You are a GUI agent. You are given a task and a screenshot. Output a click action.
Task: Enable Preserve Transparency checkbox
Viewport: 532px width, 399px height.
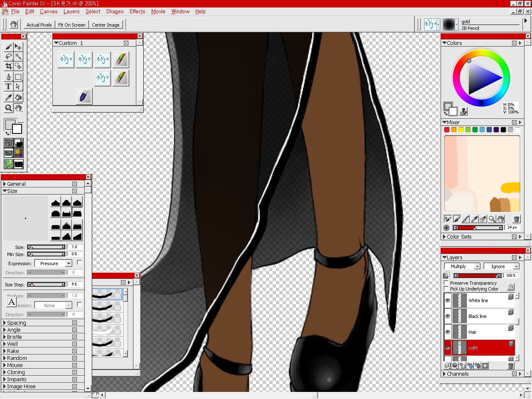click(x=446, y=283)
